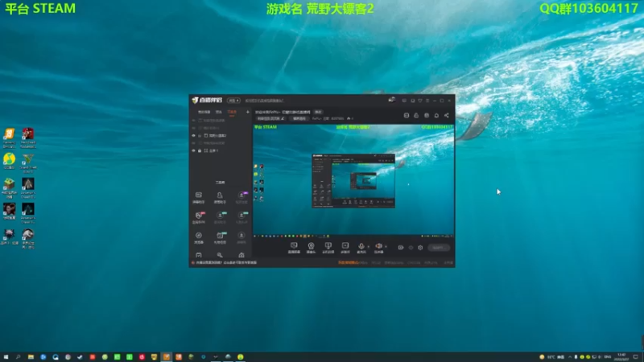Mute the orange speaker icon
Screen dimensions: 644x362
pos(378,246)
